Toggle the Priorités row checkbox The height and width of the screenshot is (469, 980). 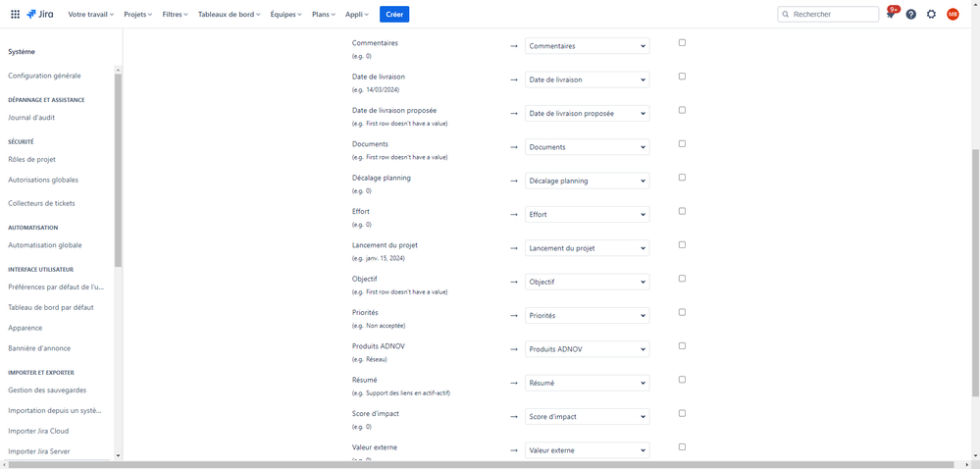682,312
